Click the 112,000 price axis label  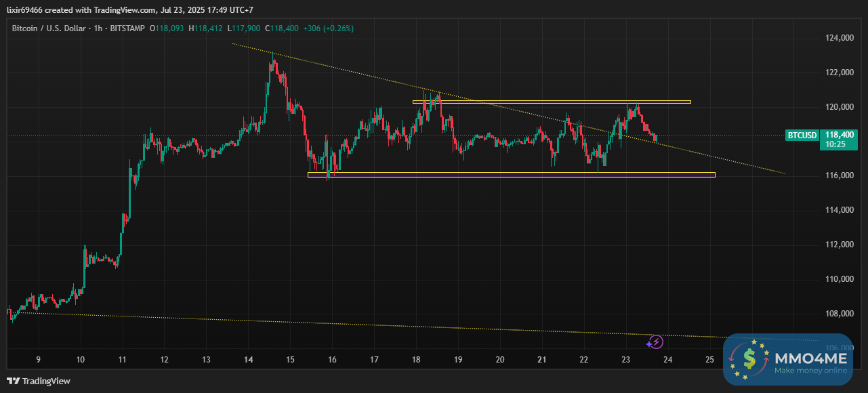tap(840, 245)
